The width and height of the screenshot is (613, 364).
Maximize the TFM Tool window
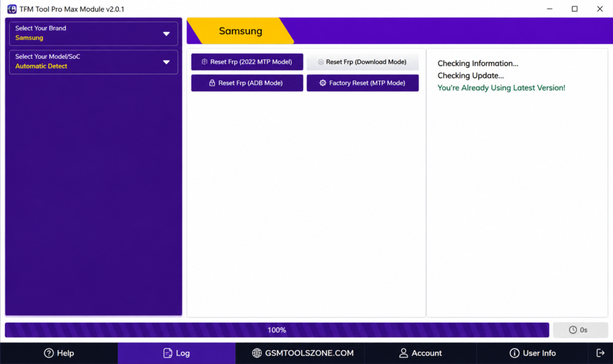pos(575,8)
